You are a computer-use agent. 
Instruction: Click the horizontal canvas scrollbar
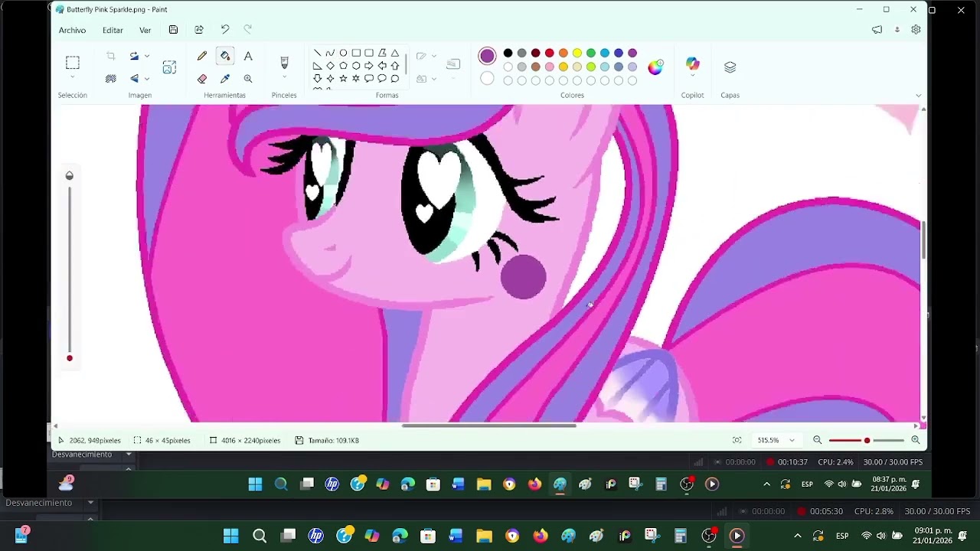point(488,425)
